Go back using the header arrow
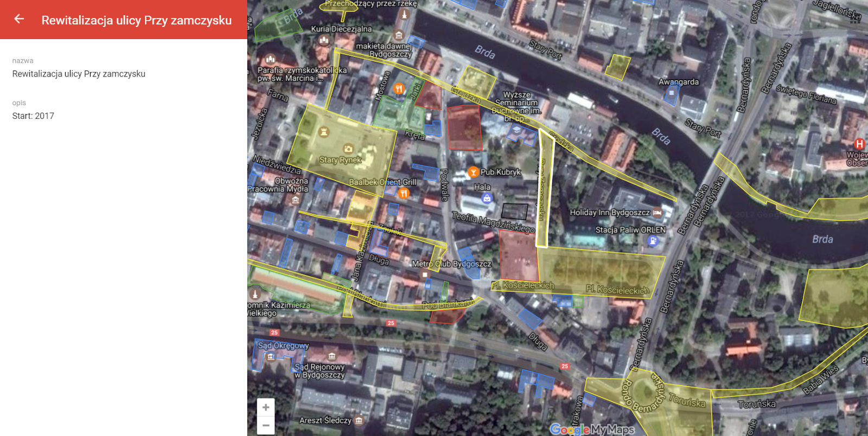Image resolution: width=868 pixels, height=436 pixels. click(19, 19)
